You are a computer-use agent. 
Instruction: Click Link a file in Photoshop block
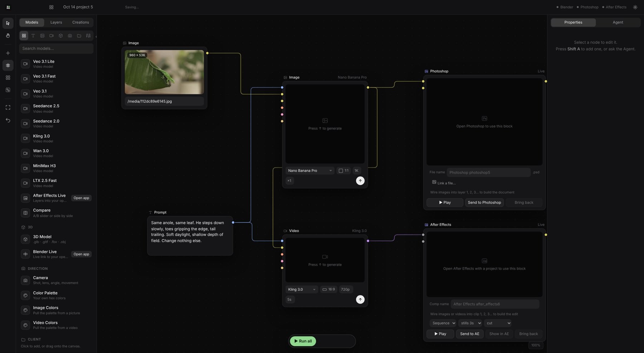[444, 183]
